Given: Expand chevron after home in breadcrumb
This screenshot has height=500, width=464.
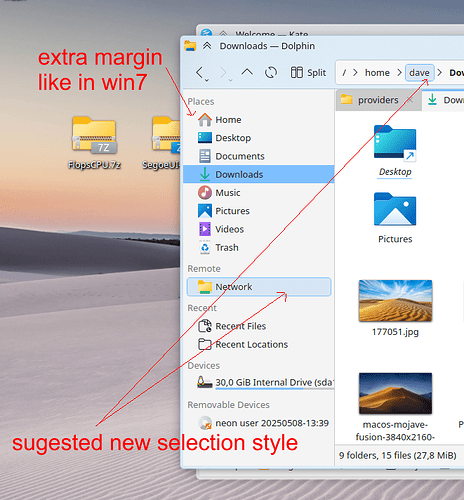Looking at the screenshot, I should (399, 72).
